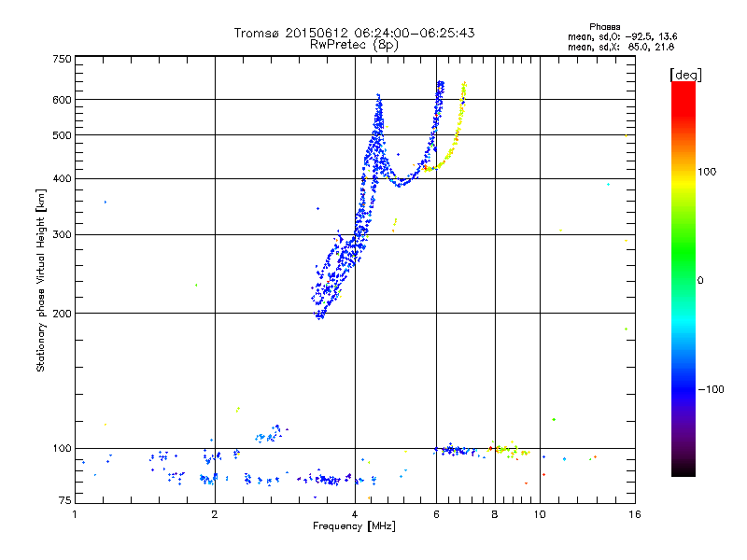
Task: Select the 'mean, sd,O: -92.5, 13.6' text
Action: (x=622, y=36)
